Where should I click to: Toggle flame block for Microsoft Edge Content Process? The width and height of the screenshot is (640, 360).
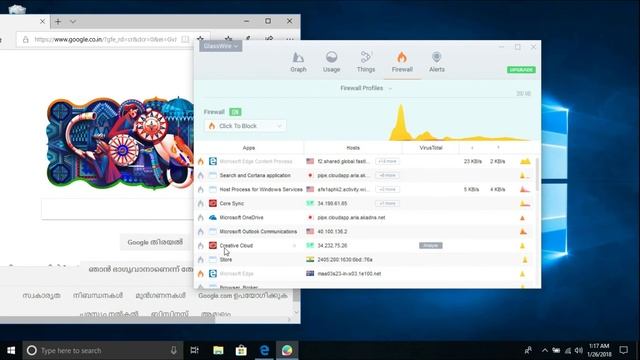coord(200,162)
